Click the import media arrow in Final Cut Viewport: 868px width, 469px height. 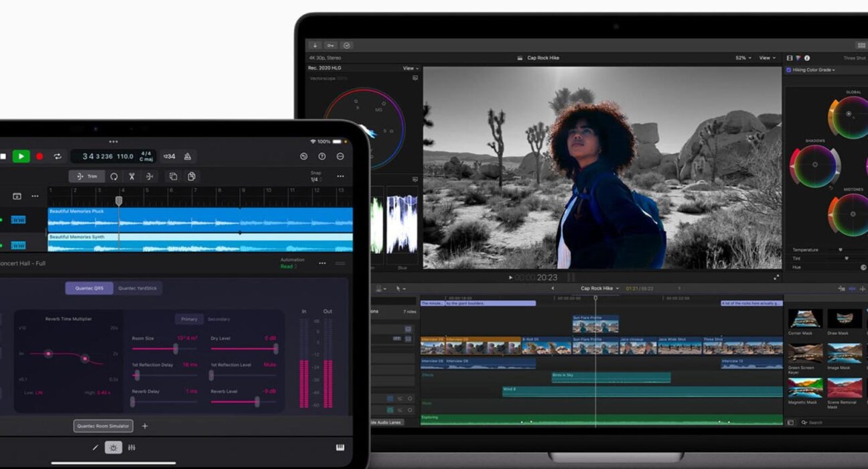(315, 46)
